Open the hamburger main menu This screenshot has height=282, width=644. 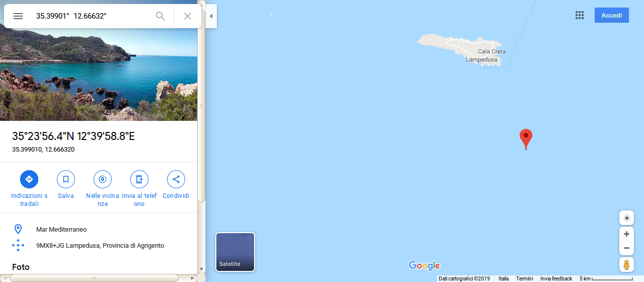[x=18, y=16]
